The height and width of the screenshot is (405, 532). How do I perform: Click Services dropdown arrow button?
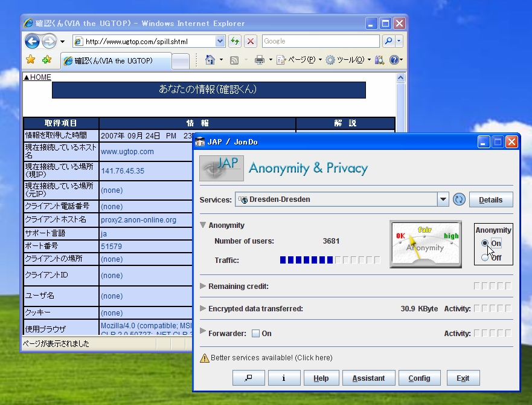(x=443, y=199)
